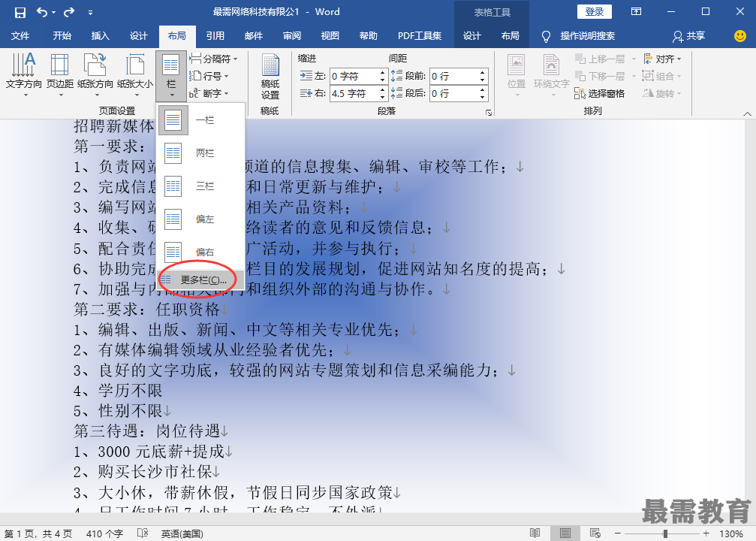Image resolution: width=756 pixels, height=541 pixels.
Task: Choose 两栏 two columns option
Action: click(200, 153)
